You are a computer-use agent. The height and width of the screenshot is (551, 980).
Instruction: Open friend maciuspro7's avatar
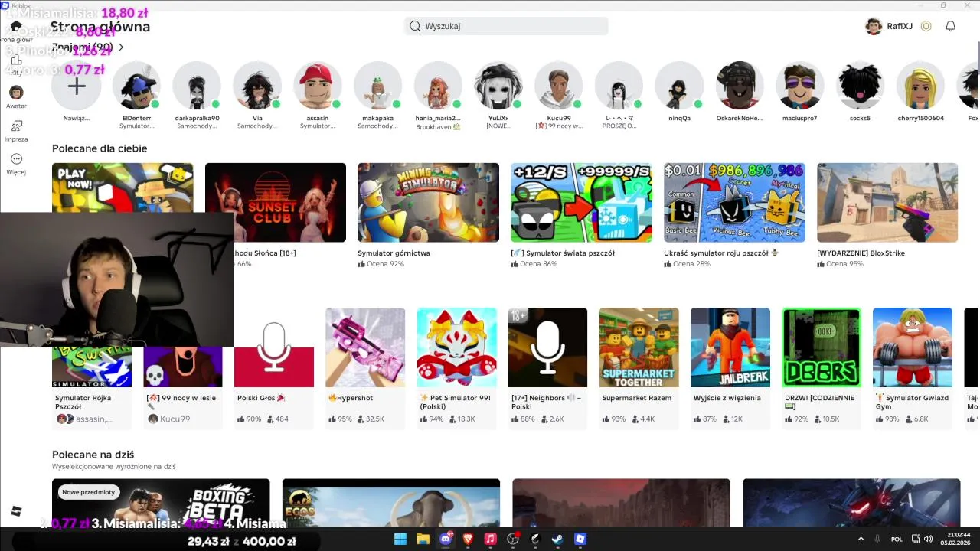799,86
